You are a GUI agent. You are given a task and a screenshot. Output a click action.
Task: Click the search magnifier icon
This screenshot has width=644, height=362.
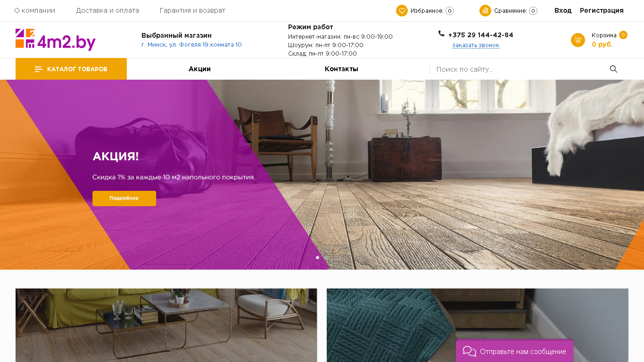coord(613,69)
